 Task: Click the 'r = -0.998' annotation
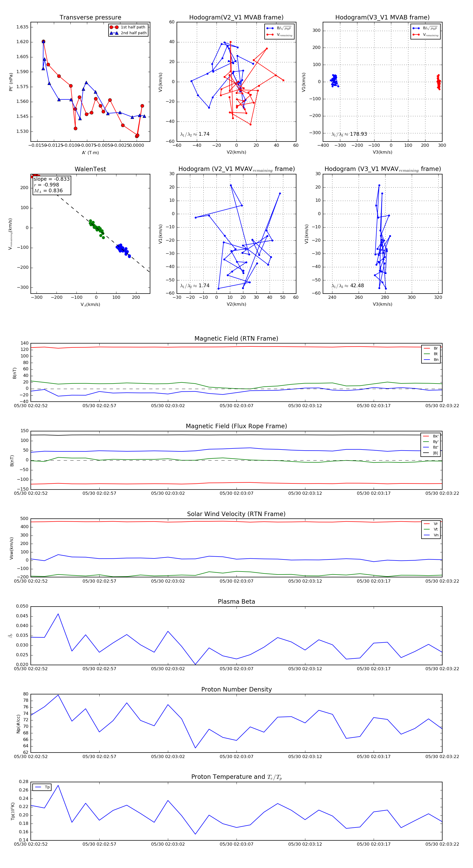point(47,185)
